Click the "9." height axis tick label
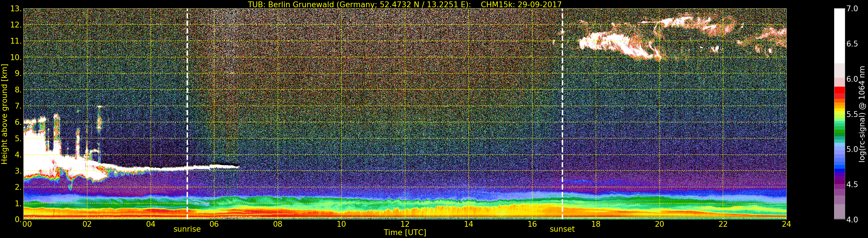 click(18, 74)
